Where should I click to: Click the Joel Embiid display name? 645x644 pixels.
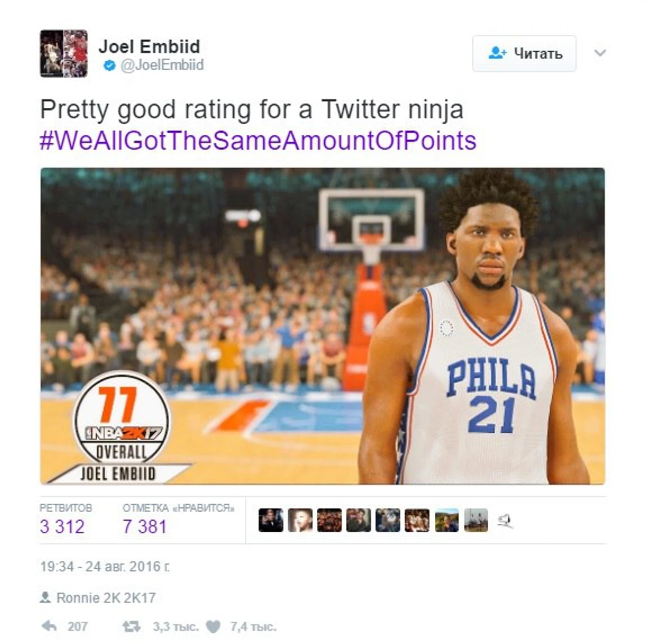149,46
